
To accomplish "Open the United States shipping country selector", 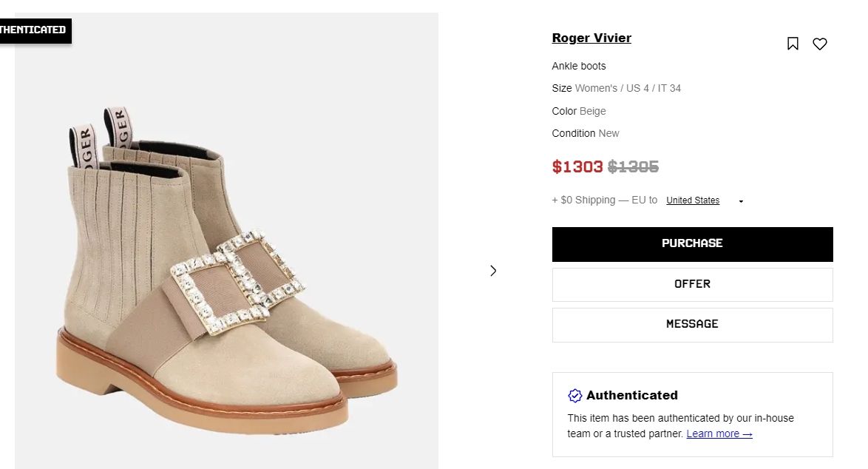I will pos(693,200).
